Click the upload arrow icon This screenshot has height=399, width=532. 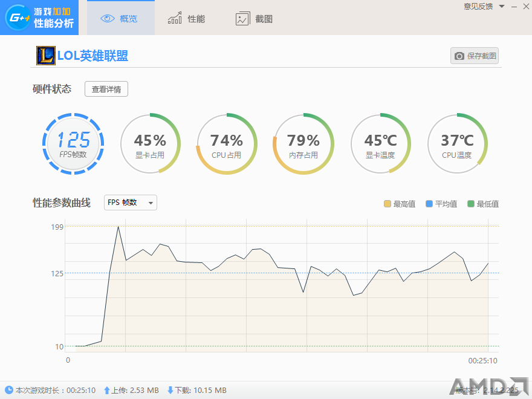107,391
